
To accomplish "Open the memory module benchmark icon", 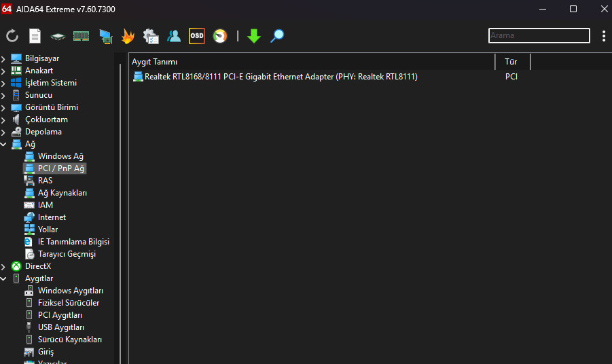I will coord(82,36).
